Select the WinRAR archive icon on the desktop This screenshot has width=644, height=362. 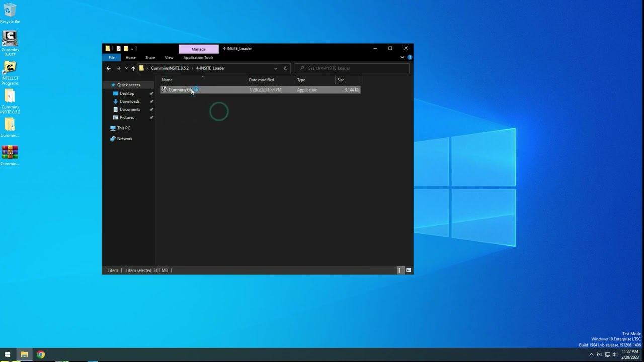(x=10, y=155)
